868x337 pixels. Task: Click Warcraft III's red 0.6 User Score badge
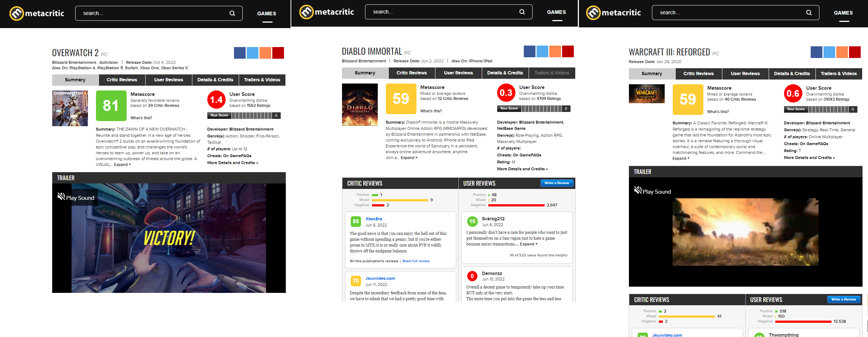[x=793, y=94]
